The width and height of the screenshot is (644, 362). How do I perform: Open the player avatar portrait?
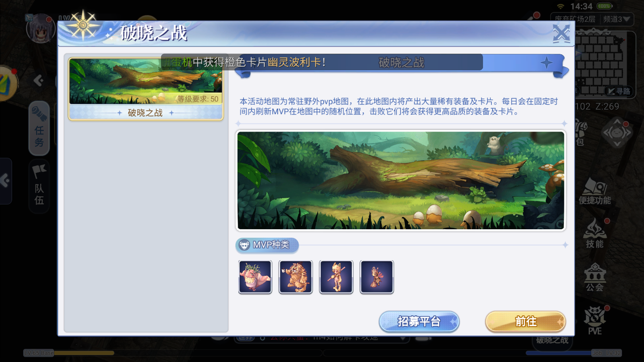(41, 29)
